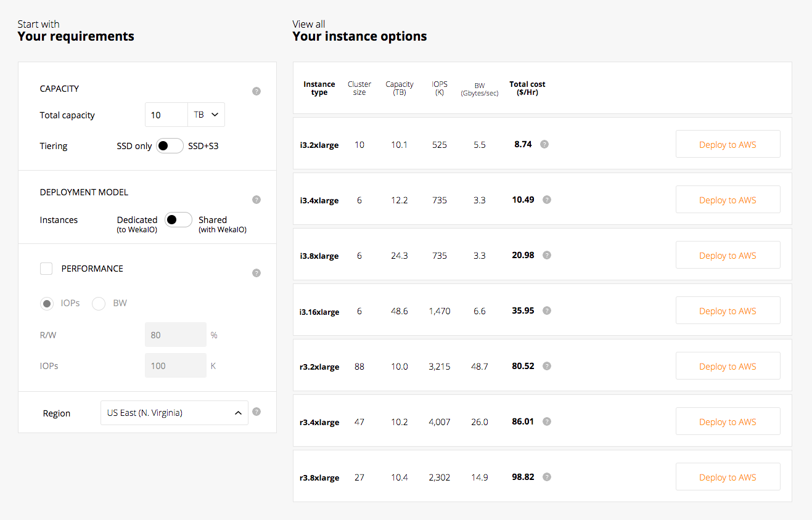This screenshot has width=812, height=520.
Task: Click help icon next to 8.74 cost
Action: click(544, 144)
